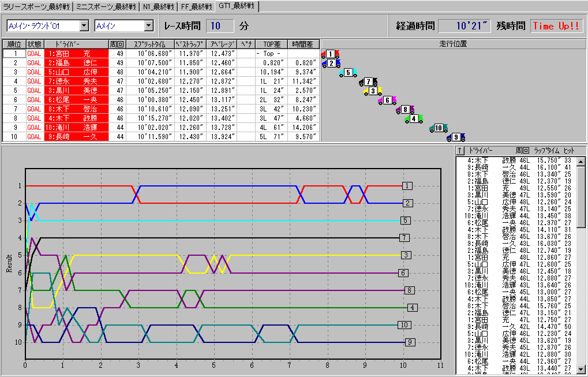Viewport: 588px width, 377px height.
Task: Click the ベストラップ column header
Action: click(190, 44)
